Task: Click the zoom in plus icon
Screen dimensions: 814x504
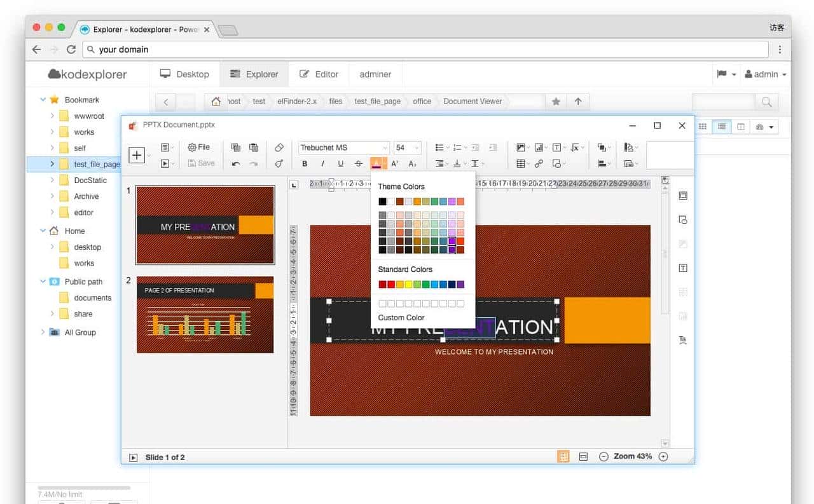Action: coord(663,456)
